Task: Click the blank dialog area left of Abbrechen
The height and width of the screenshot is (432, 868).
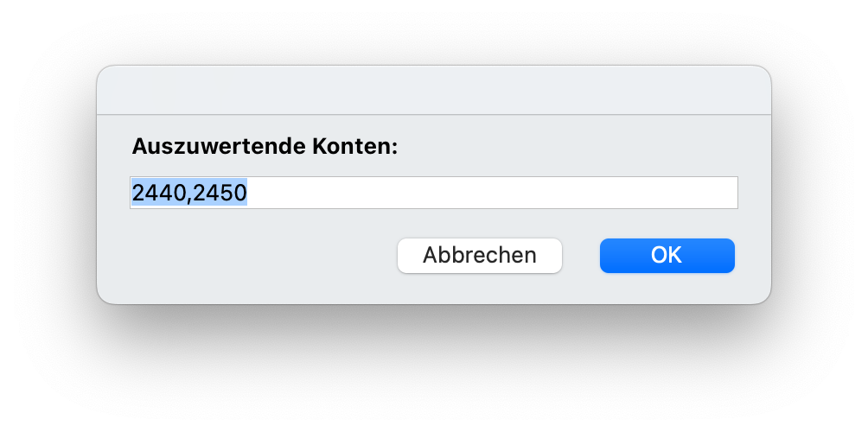Action: [259, 256]
